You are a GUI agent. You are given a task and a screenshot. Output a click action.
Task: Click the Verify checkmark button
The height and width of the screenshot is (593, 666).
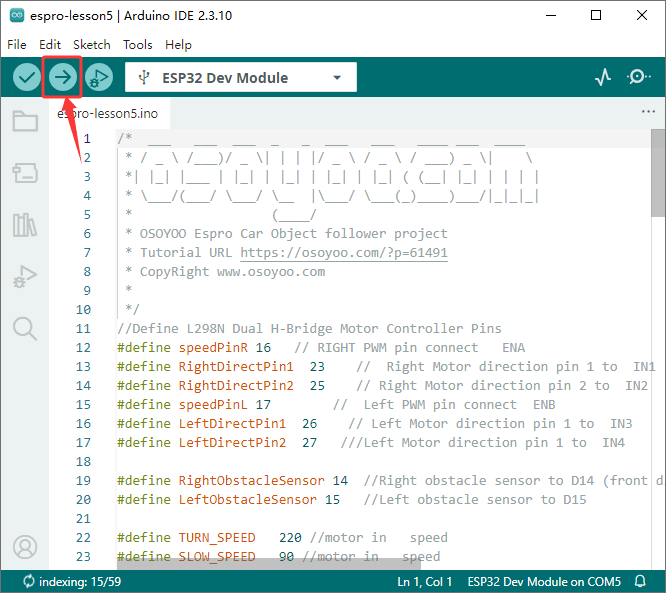click(x=27, y=77)
